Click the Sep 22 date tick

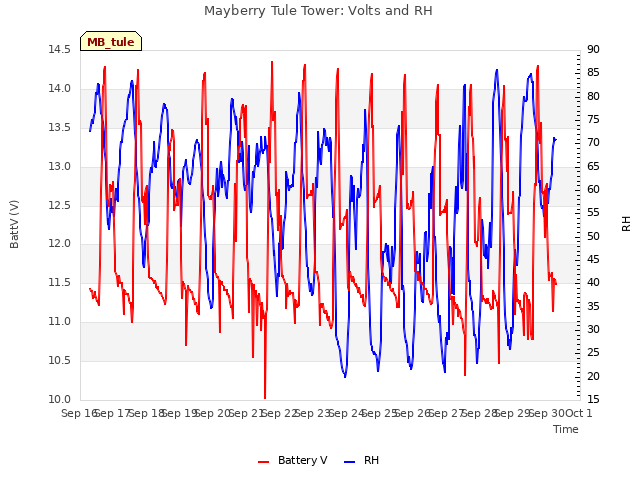pyautogui.click(x=279, y=413)
